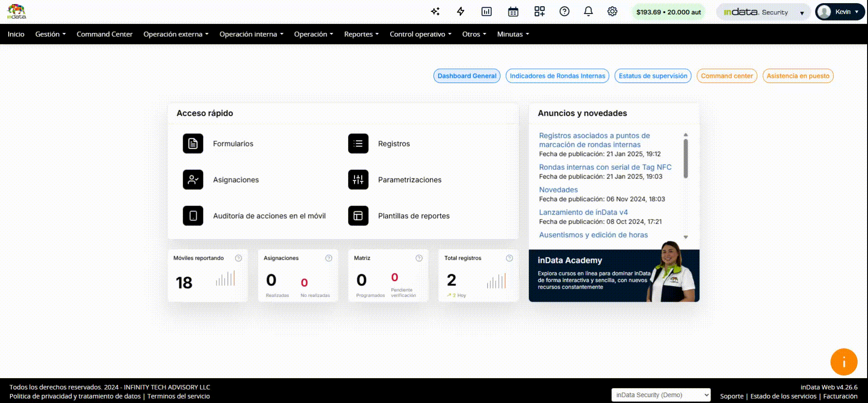Open the lightning bolt quick actions icon
The width and height of the screenshot is (868, 403).
tap(461, 12)
